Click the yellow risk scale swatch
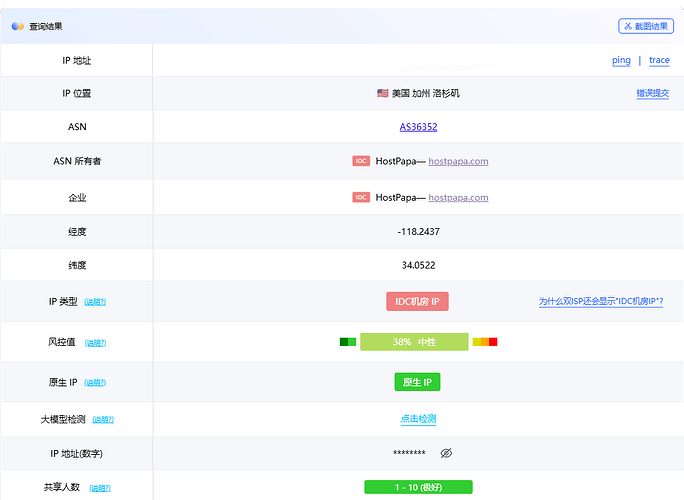Image resolution: width=684 pixels, height=500 pixels. (477, 342)
